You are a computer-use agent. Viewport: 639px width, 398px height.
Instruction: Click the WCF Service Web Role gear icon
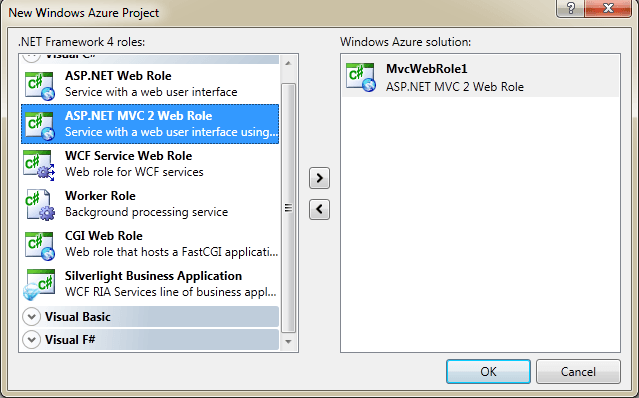39,165
